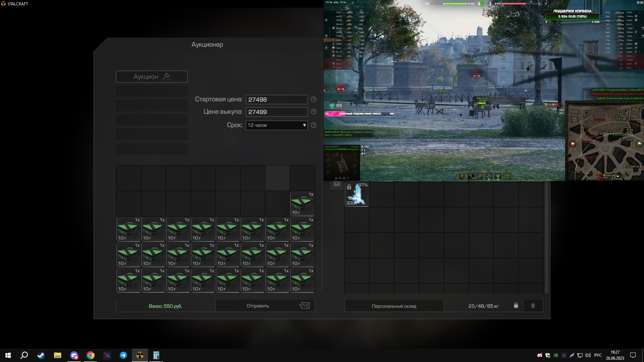The width and height of the screenshot is (644, 362).
Task: Click the kettlebell weight icon
Action: 516,306
